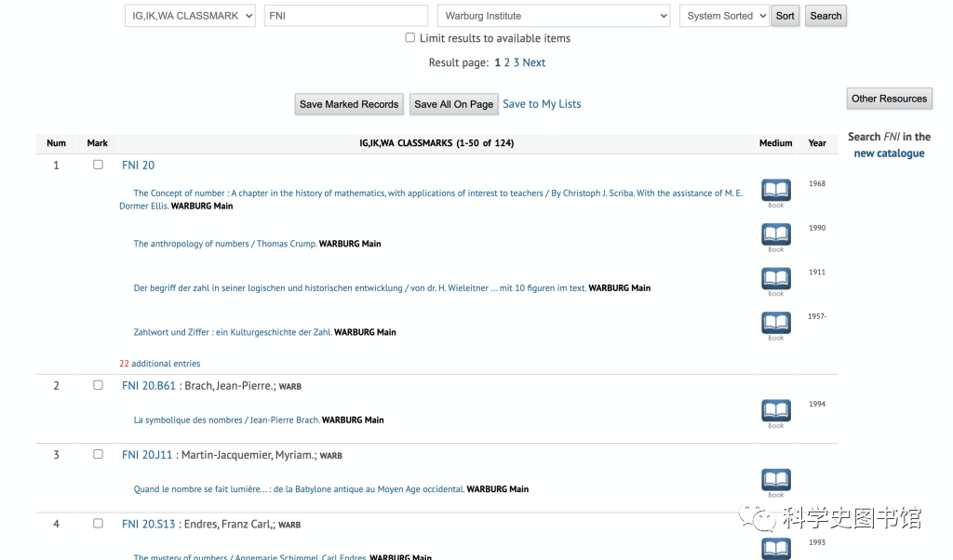Click the Book icon for Quand le nombre se fait lumière
Viewport: 953px width, 560px height.
(776, 480)
